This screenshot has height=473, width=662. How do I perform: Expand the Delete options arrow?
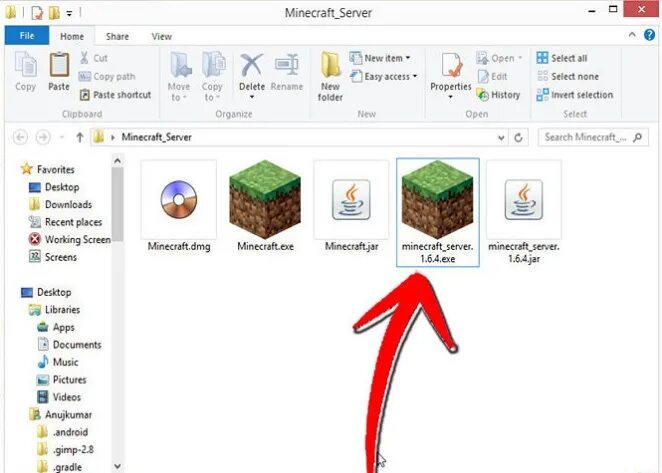(252, 97)
